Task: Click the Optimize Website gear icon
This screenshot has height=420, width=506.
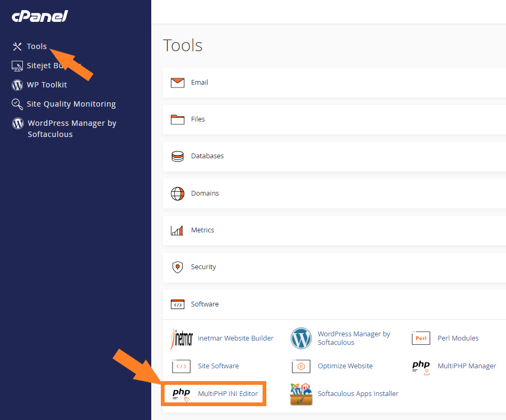Action: coord(301,366)
